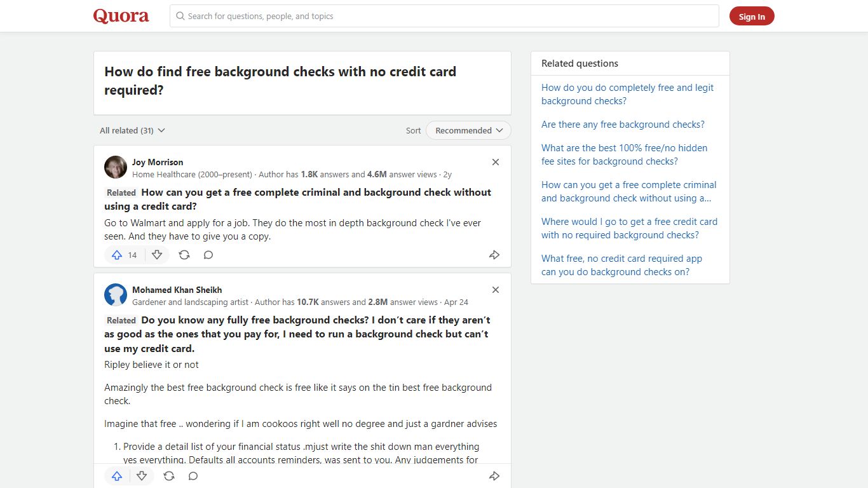Click 'Ripley believe it or not' text
868x488 pixels.
coord(151,365)
